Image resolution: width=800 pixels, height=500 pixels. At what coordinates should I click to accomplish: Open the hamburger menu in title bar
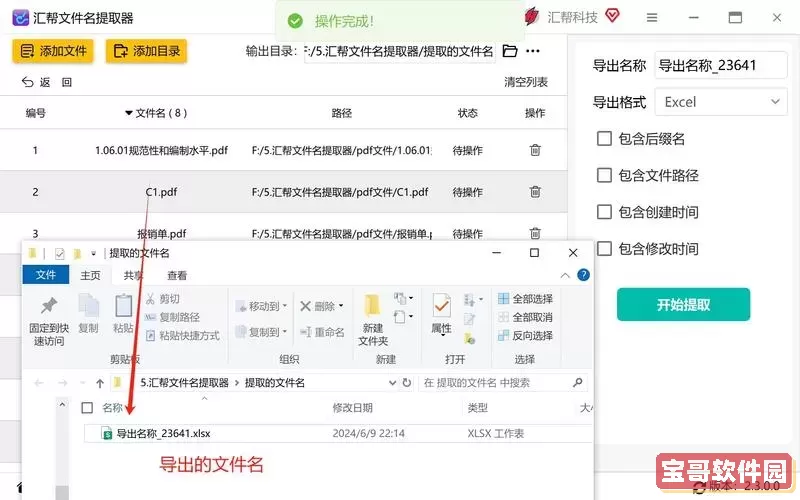click(x=652, y=18)
